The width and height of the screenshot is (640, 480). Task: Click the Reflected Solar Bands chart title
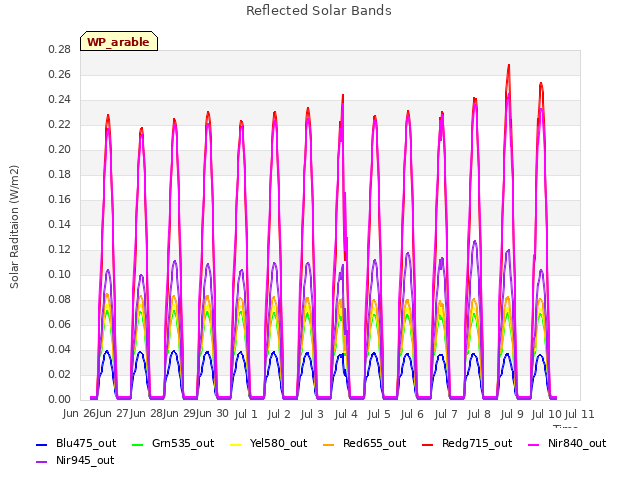click(319, 10)
